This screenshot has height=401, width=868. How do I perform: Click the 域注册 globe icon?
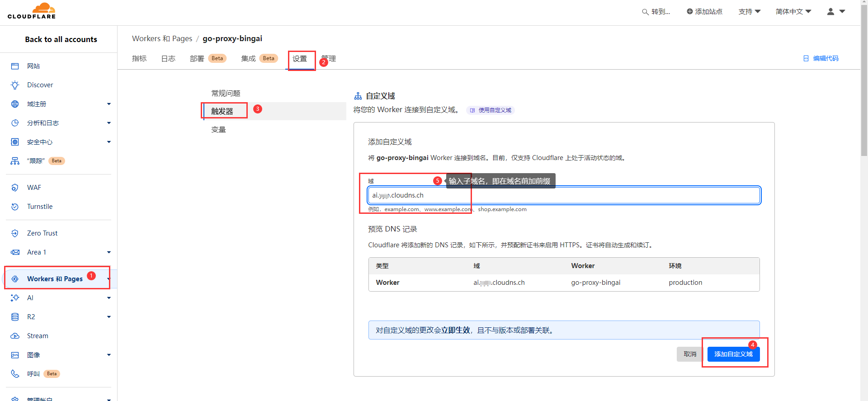coord(15,104)
